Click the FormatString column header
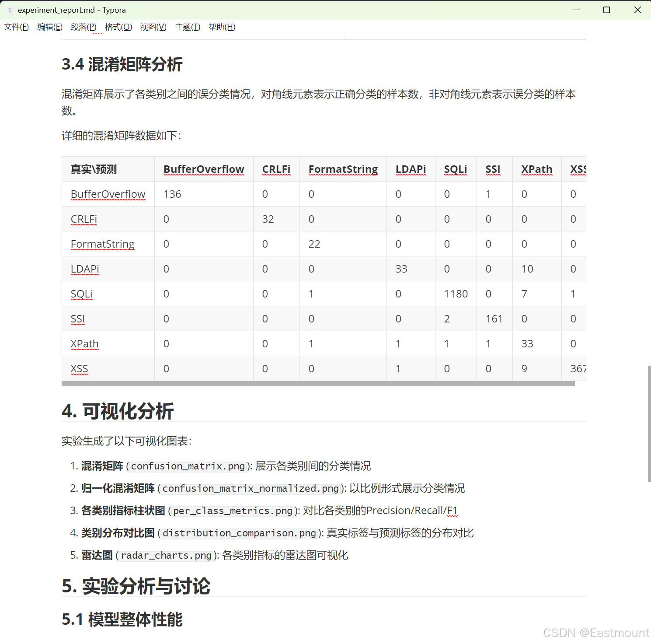651x644 pixels. pos(343,169)
